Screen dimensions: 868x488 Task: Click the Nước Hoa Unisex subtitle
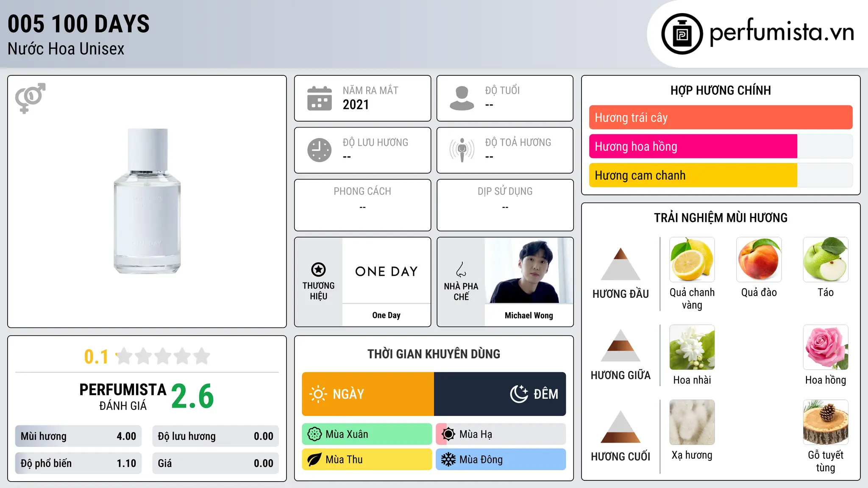click(x=66, y=49)
